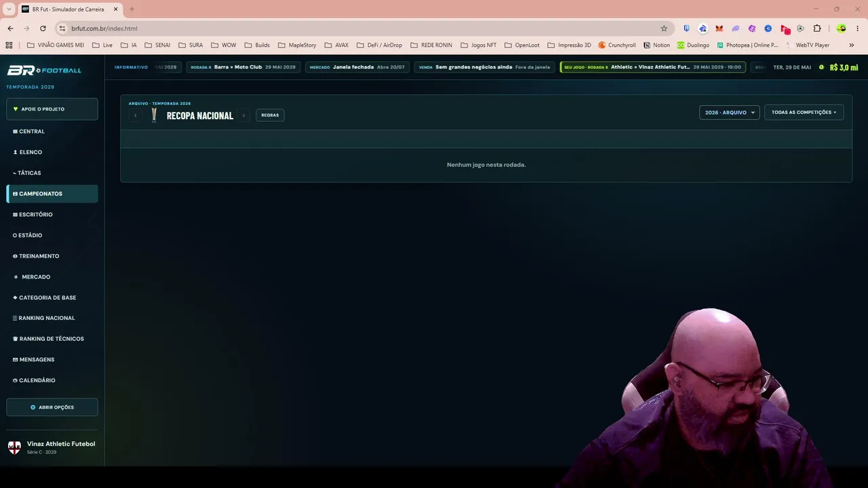The image size is (868, 488).
Task: Open the DeFi / AirDrop bookmark folder
Action: (x=379, y=45)
